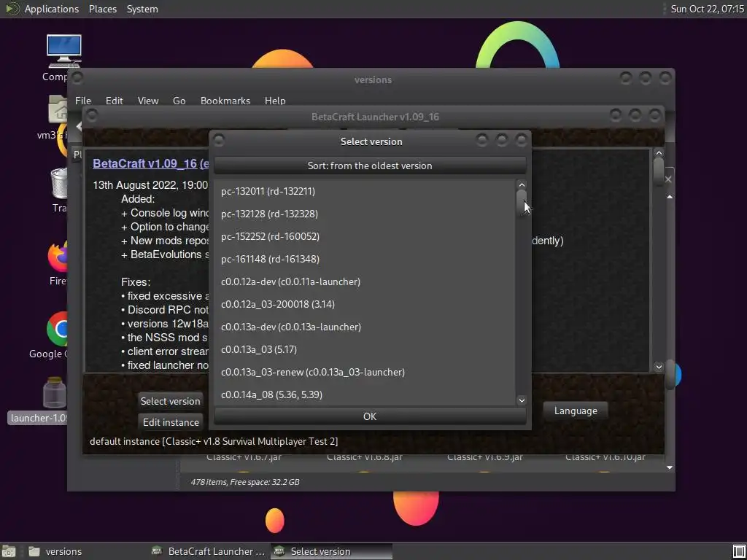Click the menu icon of BetaCraft Launcher window
This screenshot has width=747, height=560.
(92, 115)
